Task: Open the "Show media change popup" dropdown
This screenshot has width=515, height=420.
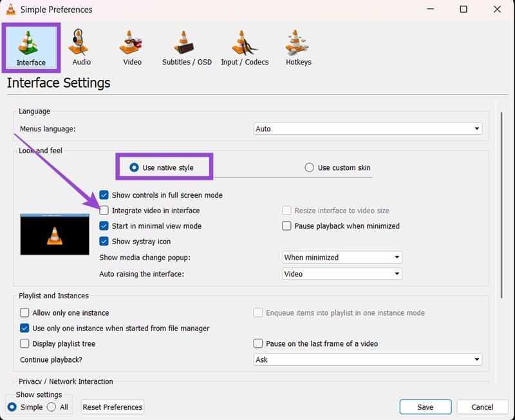Action: 342,257
